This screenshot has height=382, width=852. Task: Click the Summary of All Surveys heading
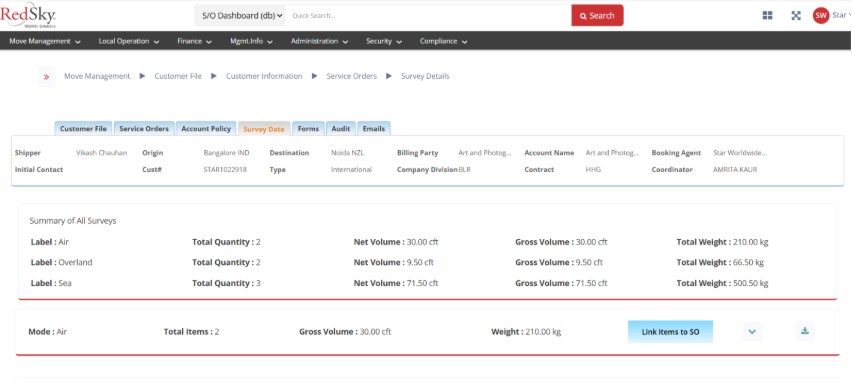pyautogui.click(x=73, y=221)
